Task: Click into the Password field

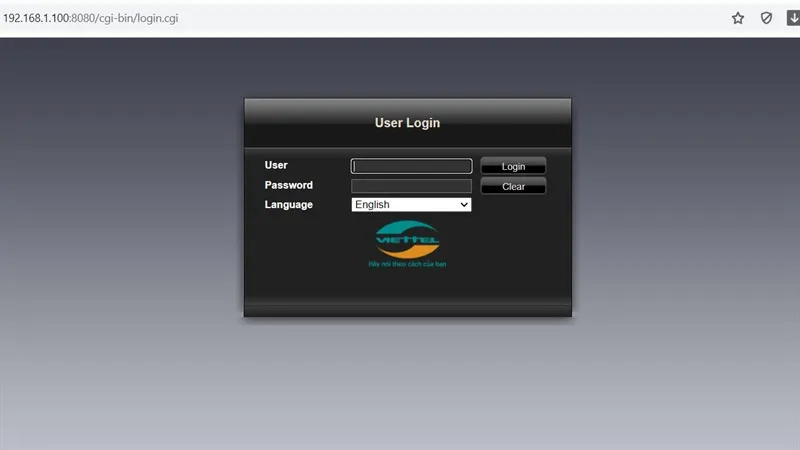Action: coord(411,186)
